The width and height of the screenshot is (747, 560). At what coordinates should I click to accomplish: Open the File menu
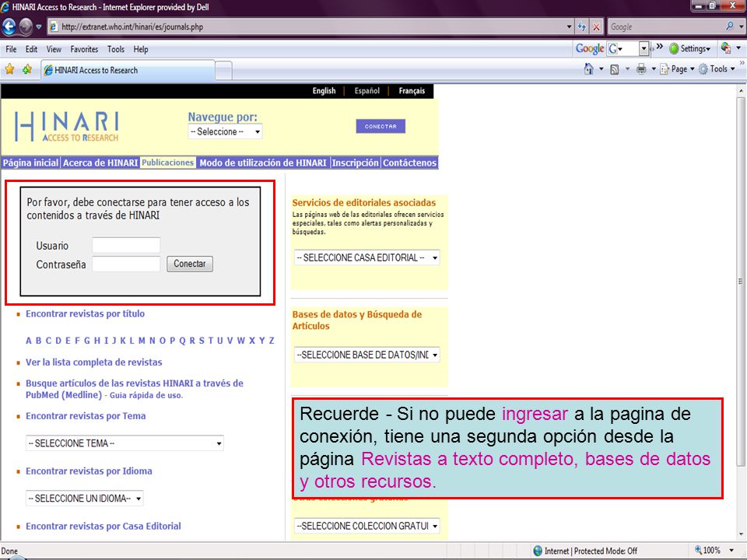pos(11,49)
